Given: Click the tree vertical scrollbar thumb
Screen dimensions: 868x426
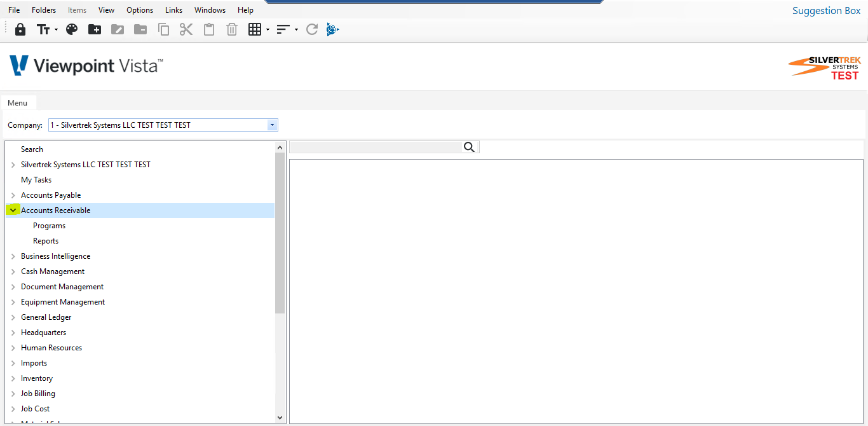Looking at the screenshot, I should (x=280, y=233).
